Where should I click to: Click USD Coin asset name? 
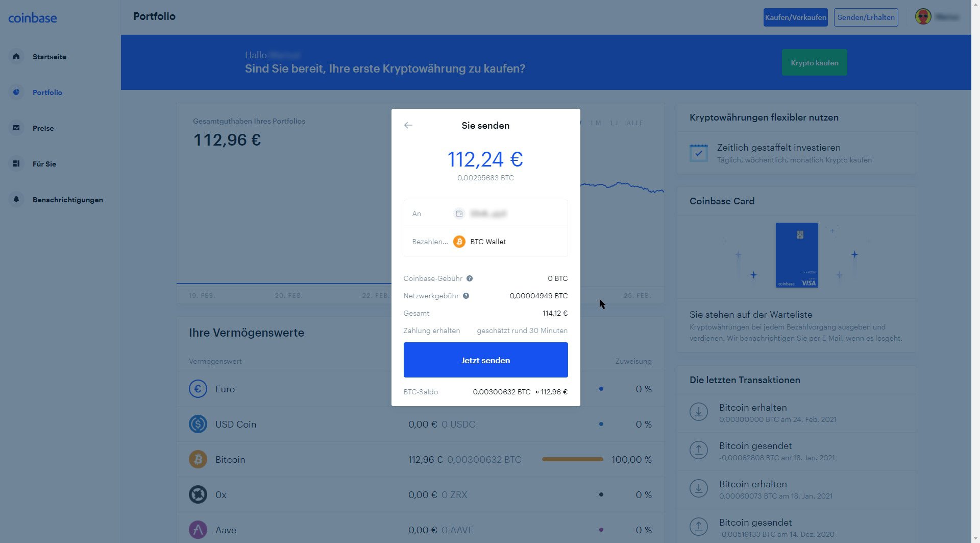tap(236, 424)
